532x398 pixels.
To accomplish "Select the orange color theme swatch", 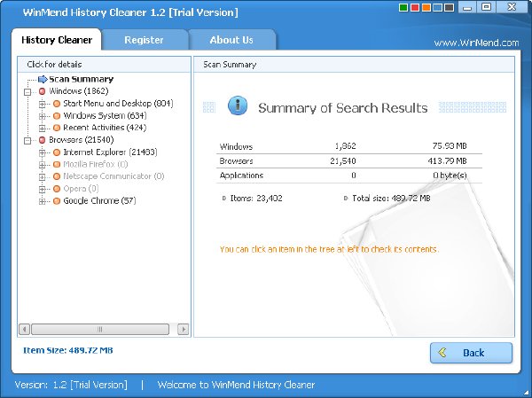I will point(426,7).
